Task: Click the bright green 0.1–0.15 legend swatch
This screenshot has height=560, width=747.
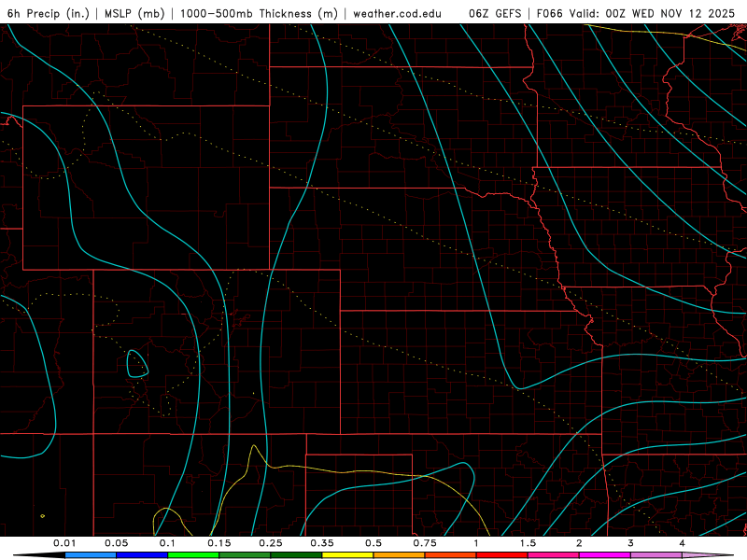Action: [193, 555]
